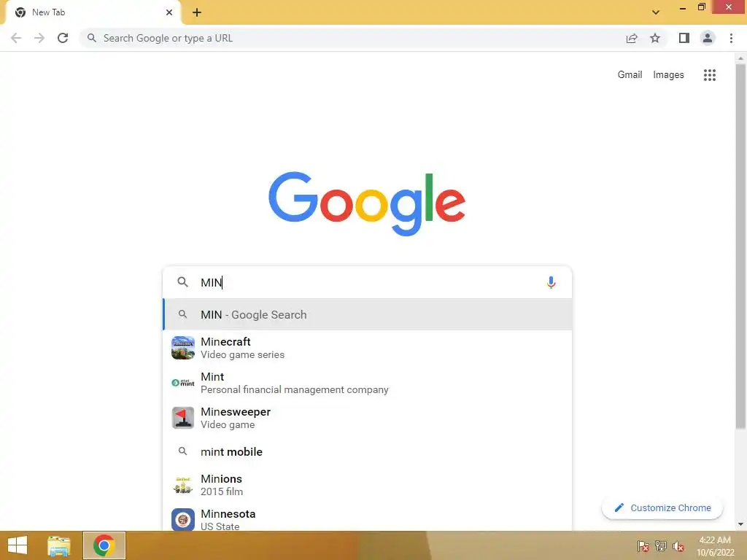This screenshot has width=747, height=560.
Task: Click the forward navigation arrow
Action: click(39, 38)
